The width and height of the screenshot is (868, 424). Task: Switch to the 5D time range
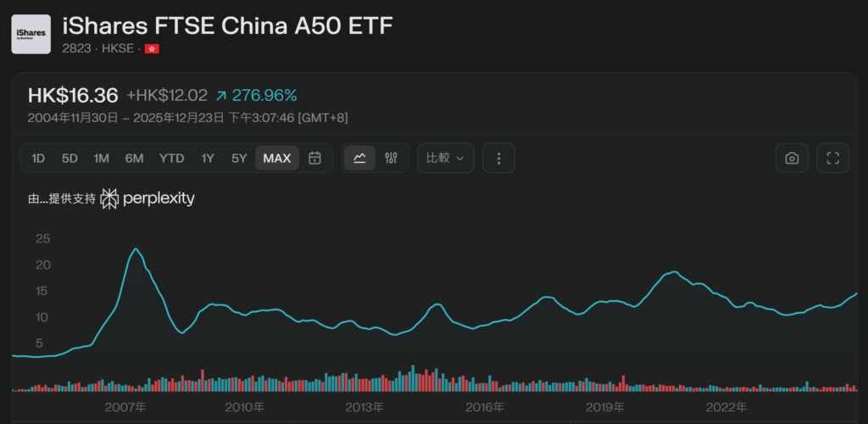(x=70, y=158)
